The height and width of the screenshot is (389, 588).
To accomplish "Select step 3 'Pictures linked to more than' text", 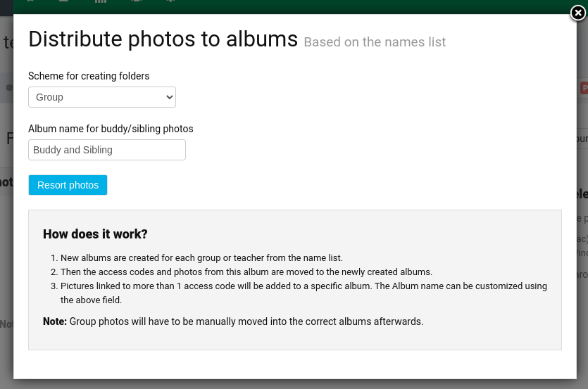I will [x=304, y=293].
